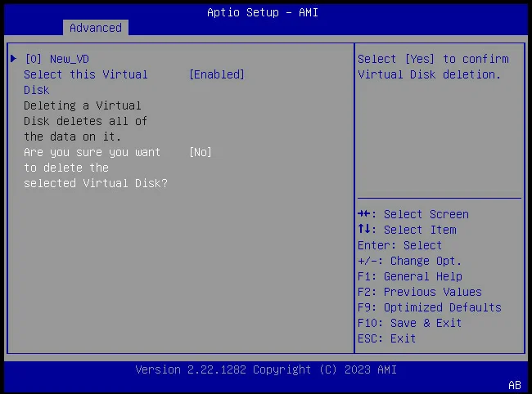Viewport: 532px width, 394px height.
Task: Click the 'Enter: Select' key hint
Action: 399,245
